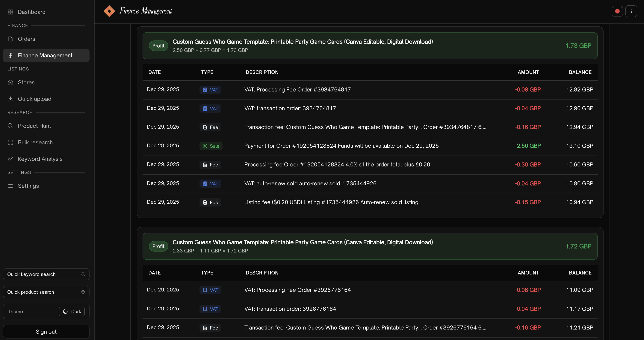
Task: Toggle the Dark theme switch
Action: (x=72, y=312)
